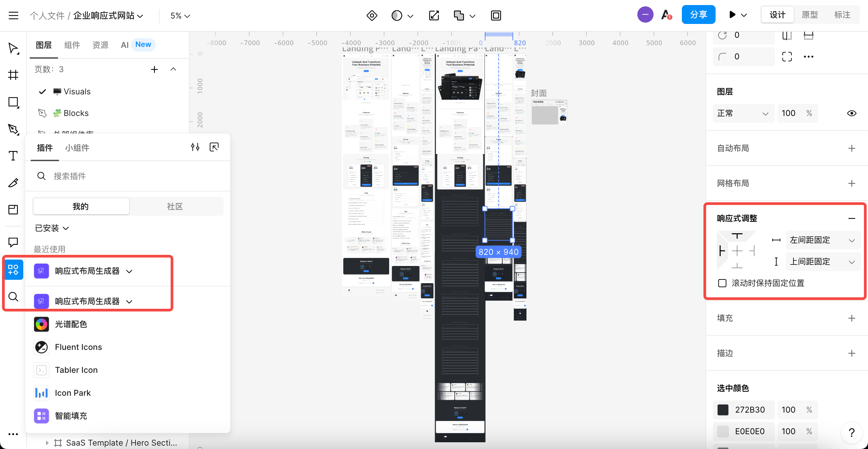
Task: Click the crop frame icon in top bar
Action: (x=496, y=16)
